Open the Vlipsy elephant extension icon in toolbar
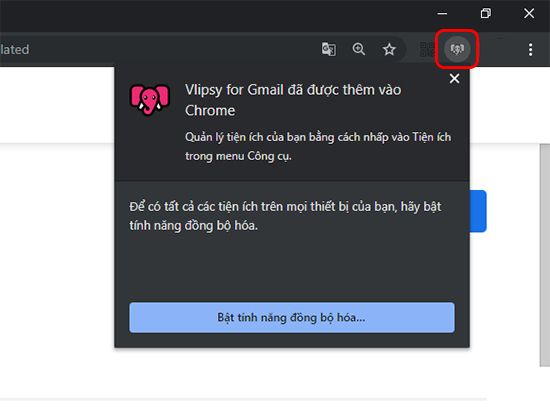Screen dimensions: 550x413 tap(457, 49)
